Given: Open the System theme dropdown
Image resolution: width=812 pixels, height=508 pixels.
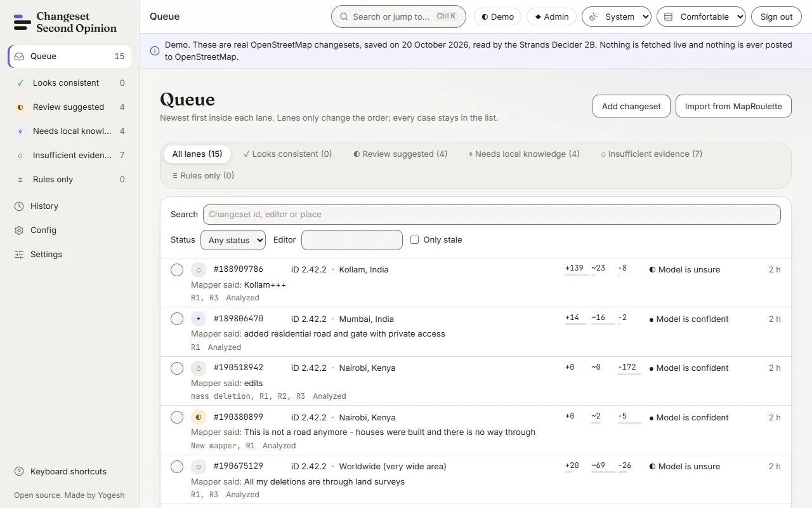Looking at the screenshot, I should click(x=617, y=17).
